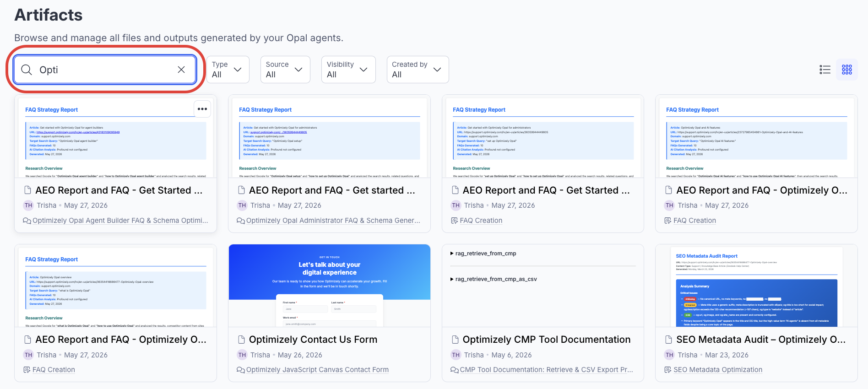Screen dimensions: 868x389
Task: Click chat icon beside Agent Builder FAQ link
Action: 27,221
